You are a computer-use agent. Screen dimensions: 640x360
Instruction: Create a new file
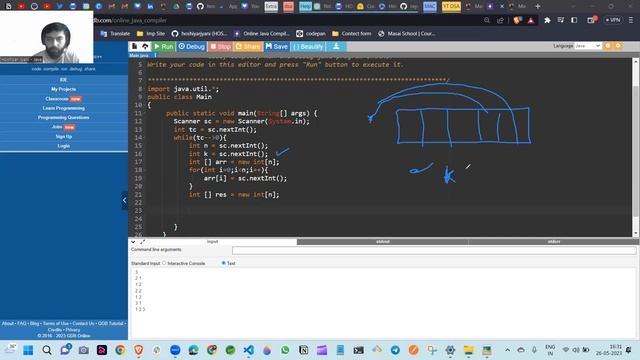[134, 47]
